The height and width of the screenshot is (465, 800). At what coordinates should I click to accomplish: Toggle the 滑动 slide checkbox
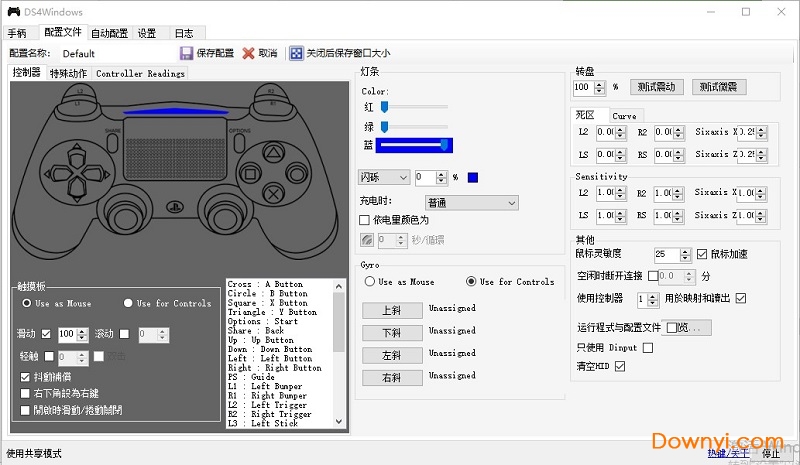click(x=46, y=334)
